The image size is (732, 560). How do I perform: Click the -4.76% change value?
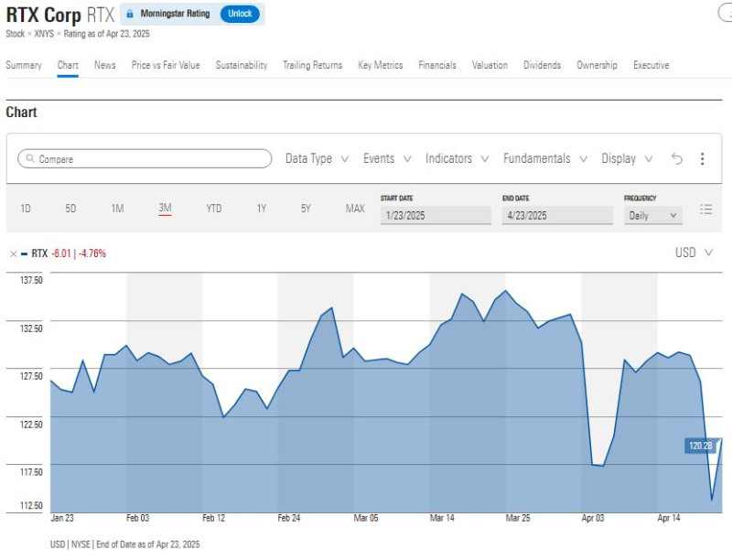pyautogui.click(x=92, y=253)
